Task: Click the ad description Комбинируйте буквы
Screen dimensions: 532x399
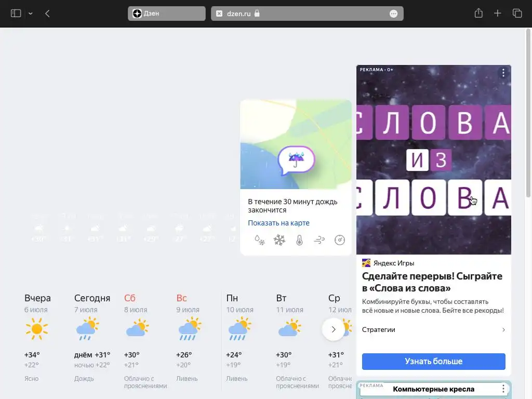Action: click(x=433, y=306)
